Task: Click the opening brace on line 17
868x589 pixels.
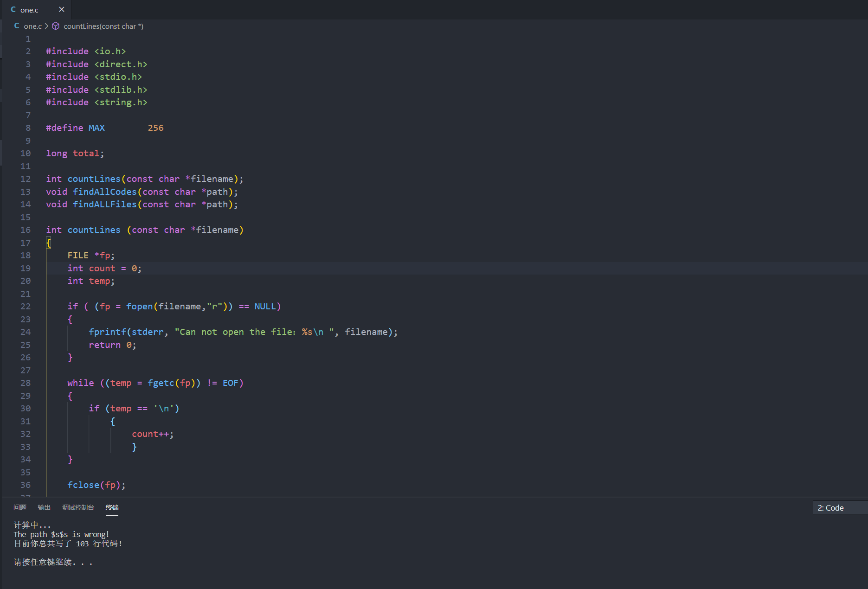Action: coord(48,243)
